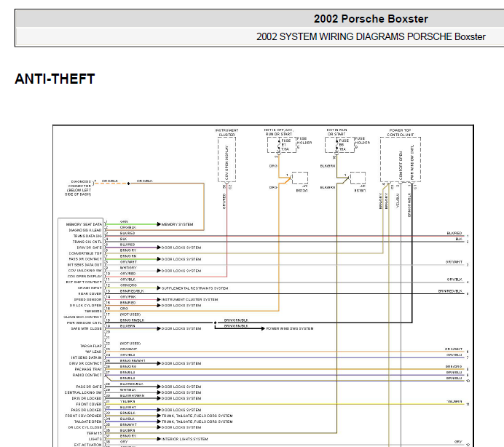Screen dimensions: 504x447
Task: Click the TARGA FLAP pin label
Action: pos(91,346)
